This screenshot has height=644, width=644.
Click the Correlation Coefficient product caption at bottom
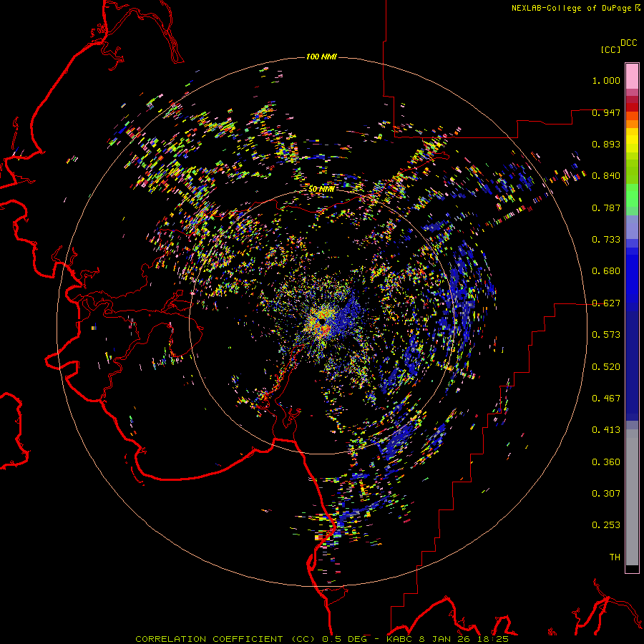pos(322,639)
